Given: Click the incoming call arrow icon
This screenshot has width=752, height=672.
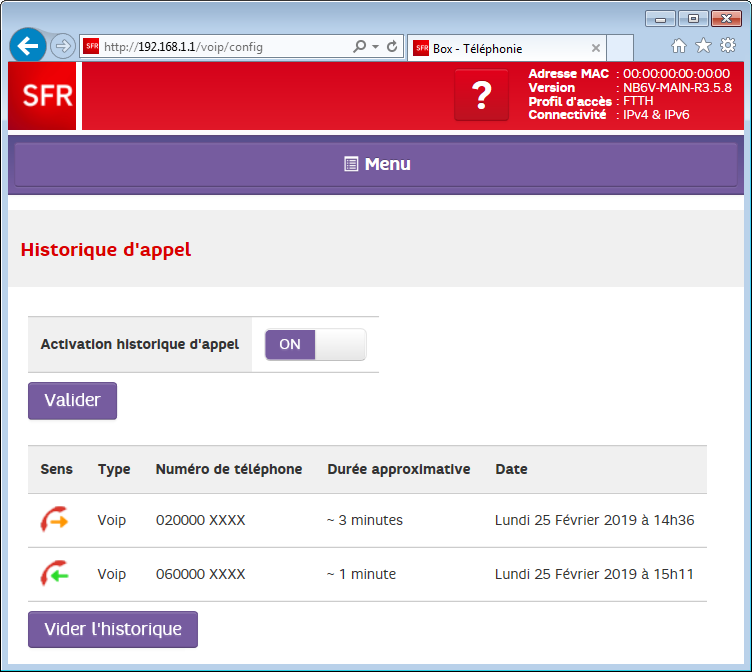Looking at the screenshot, I should pyautogui.click(x=54, y=574).
